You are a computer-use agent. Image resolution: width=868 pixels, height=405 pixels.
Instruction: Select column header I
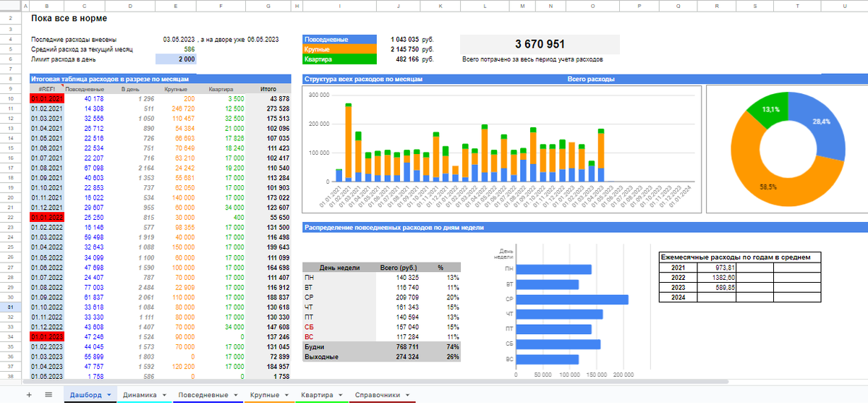(x=339, y=5)
